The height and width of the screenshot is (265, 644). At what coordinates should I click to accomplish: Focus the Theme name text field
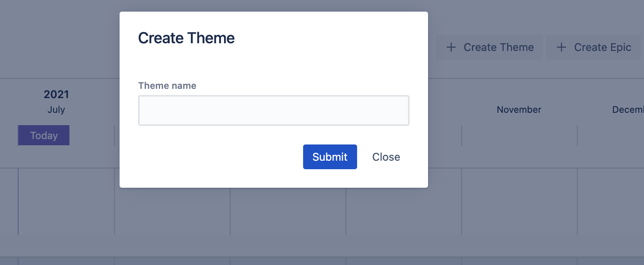tap(273, 110)
